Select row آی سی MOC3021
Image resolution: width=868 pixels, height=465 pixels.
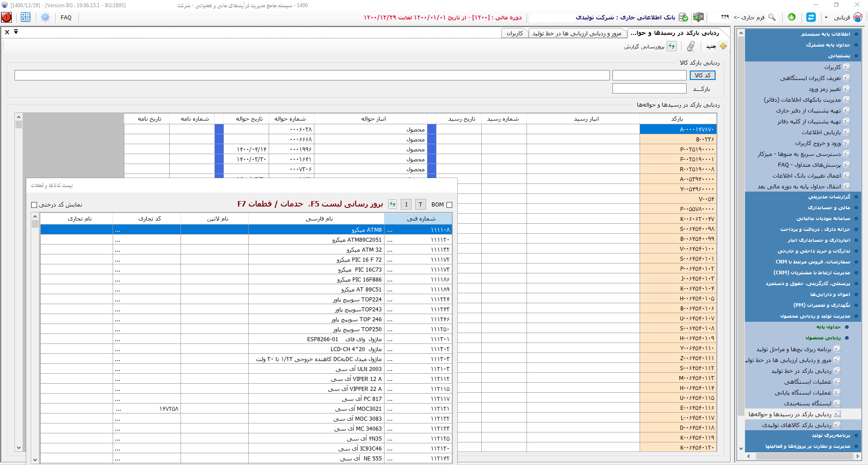point(246,409)
